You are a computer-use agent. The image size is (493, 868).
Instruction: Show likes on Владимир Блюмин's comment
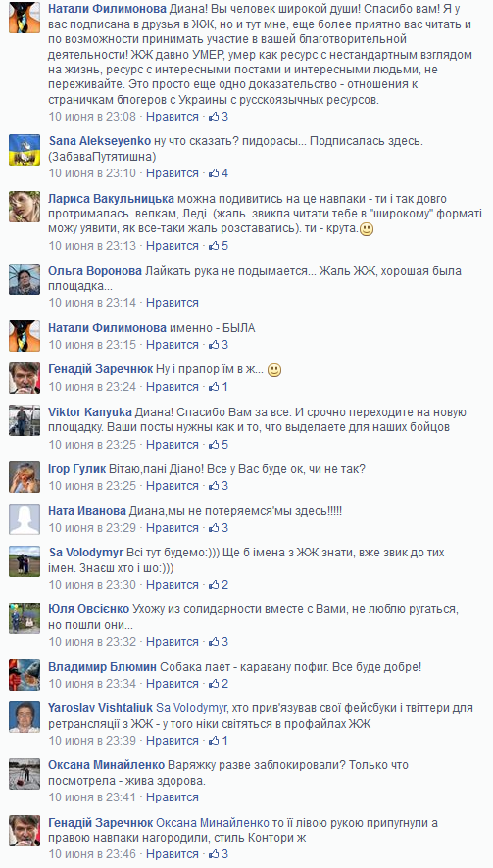coord(219,684)
